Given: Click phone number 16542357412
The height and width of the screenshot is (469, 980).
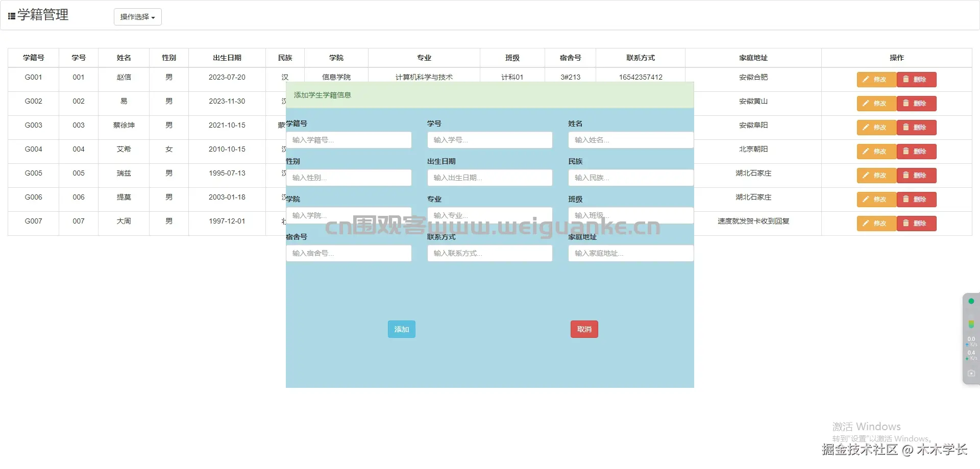Looking at the screenshot, I should tap(641, 77).
